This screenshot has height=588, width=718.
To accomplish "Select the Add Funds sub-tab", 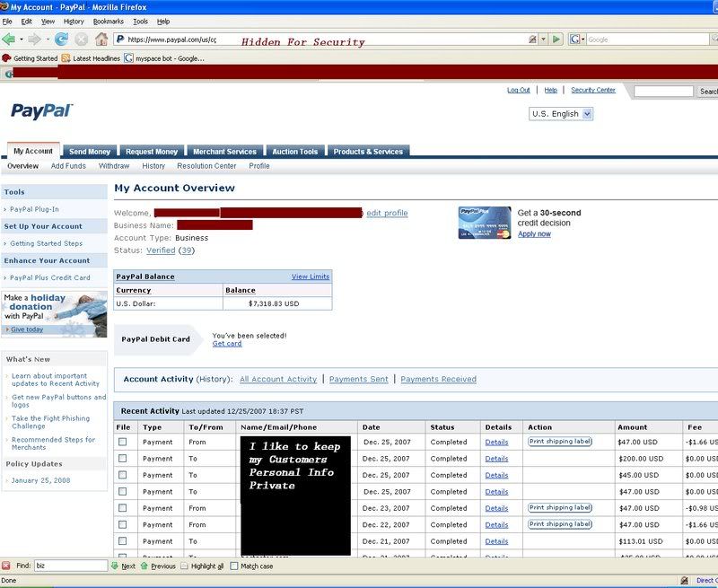I will coord(68,166).
